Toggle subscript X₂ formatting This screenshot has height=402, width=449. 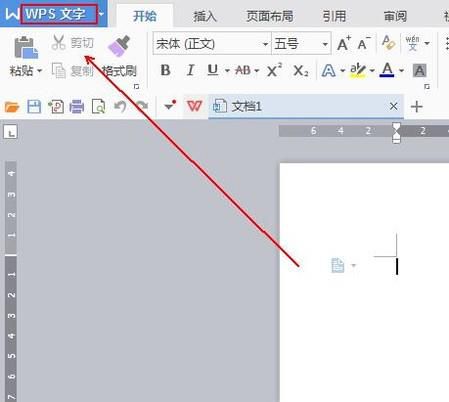click(x=300, y=71)
